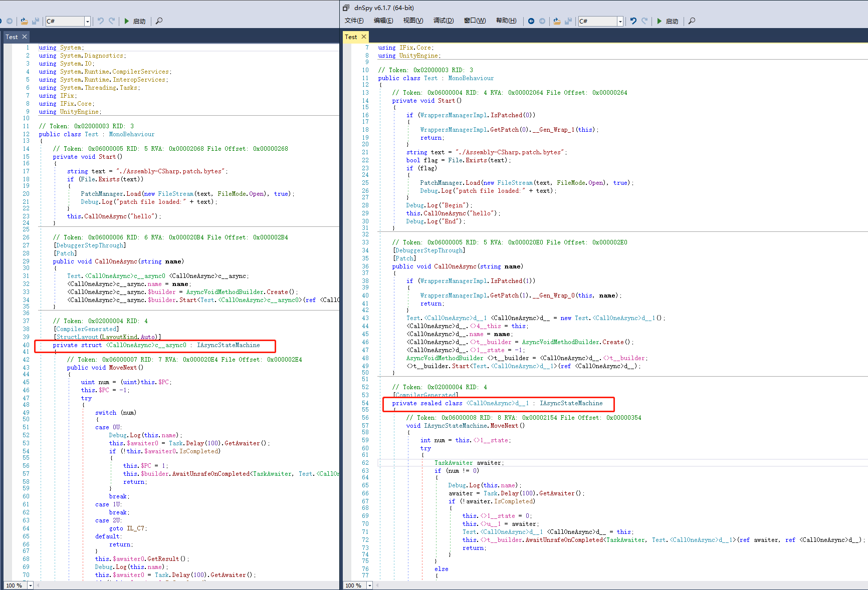The width and height of the screenshot is (868, 590).
Task: Click the navigate back arrow icon
Action: pos(531,21)
